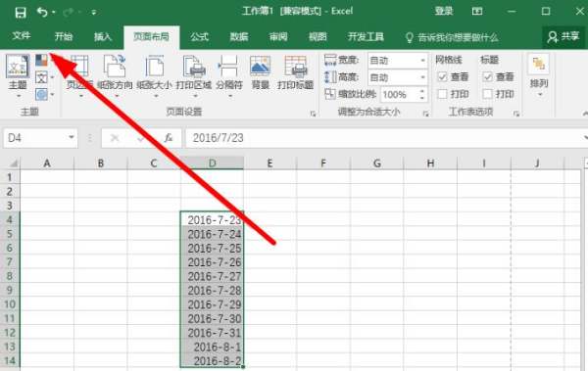Select column A header
Image resolution: width=588 pixels, height=371 pixels.
[x=47, y=163]
